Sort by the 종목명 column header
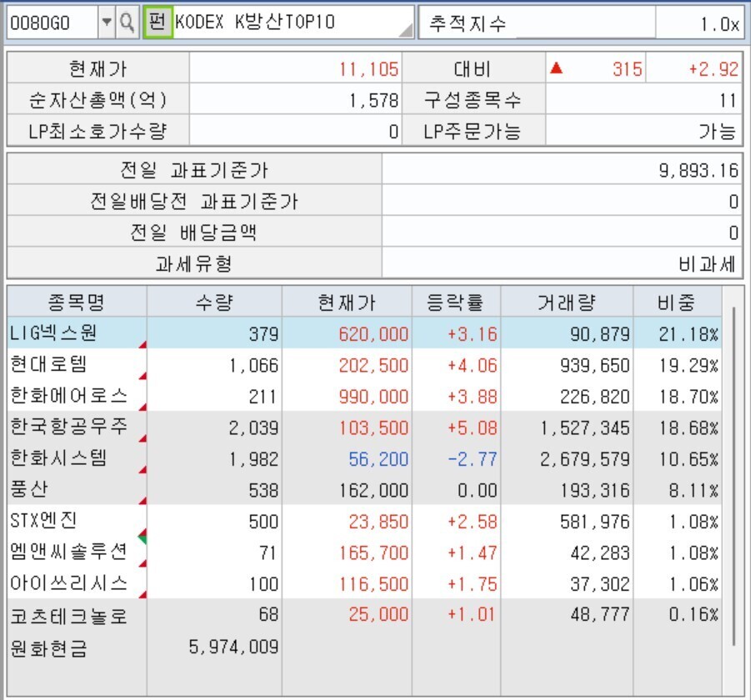 click(77, 302)
